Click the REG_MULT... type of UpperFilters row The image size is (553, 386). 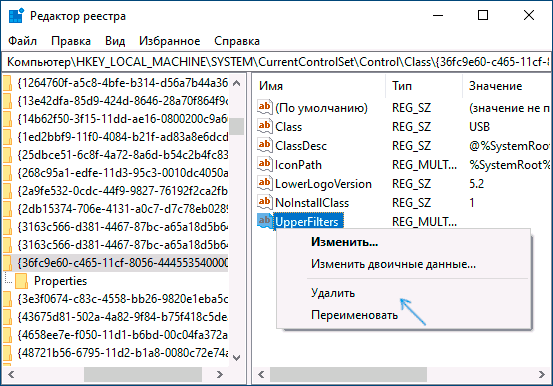point(424,222)
